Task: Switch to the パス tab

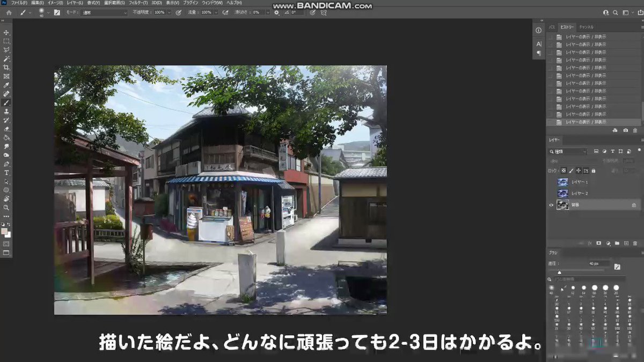Action: 552,27
